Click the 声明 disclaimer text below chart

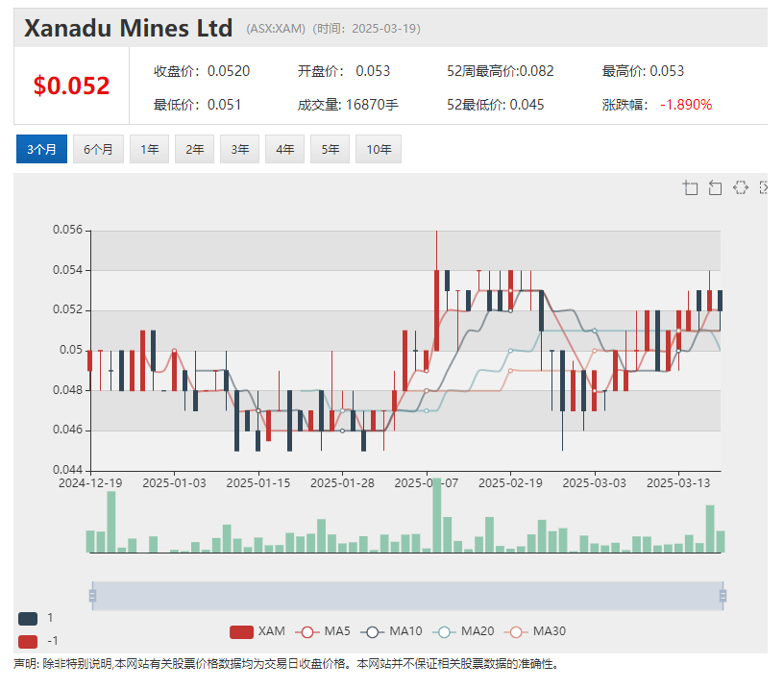pos(286,664)
